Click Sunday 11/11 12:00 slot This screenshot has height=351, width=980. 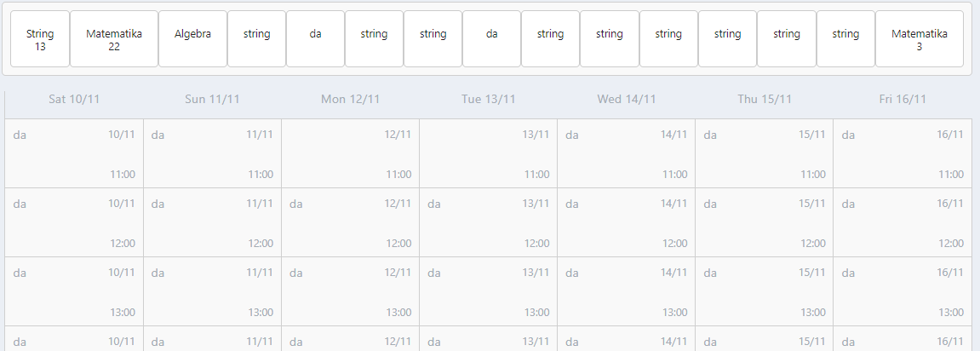(212, 222)
